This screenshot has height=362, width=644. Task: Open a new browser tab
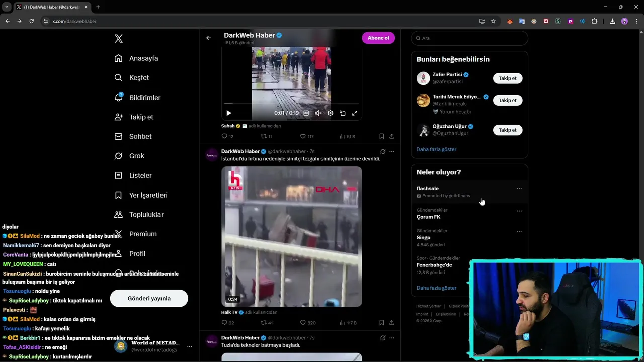pyautogui.click(x=98, y=7)
